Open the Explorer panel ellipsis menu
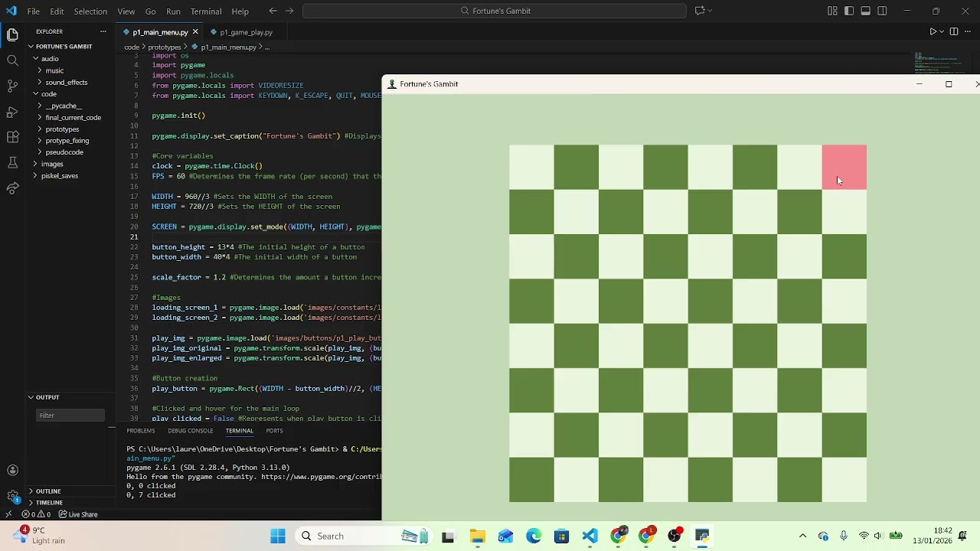The height and width of the screenshot is (551, 980). (103, 31)
